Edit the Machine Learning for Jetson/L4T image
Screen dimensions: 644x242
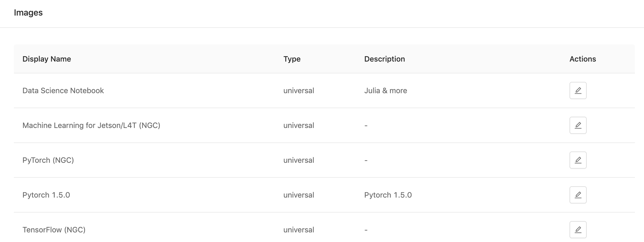coord(578,125)
